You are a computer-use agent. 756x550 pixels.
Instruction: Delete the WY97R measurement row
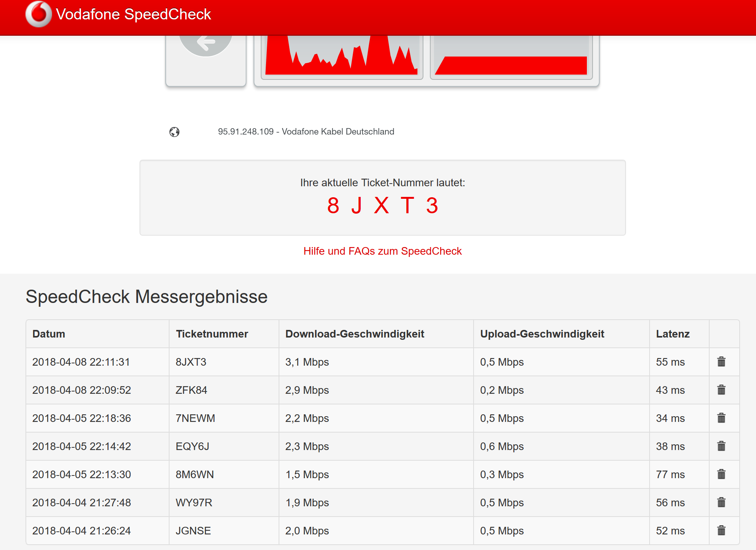click(x=721, y=502)
